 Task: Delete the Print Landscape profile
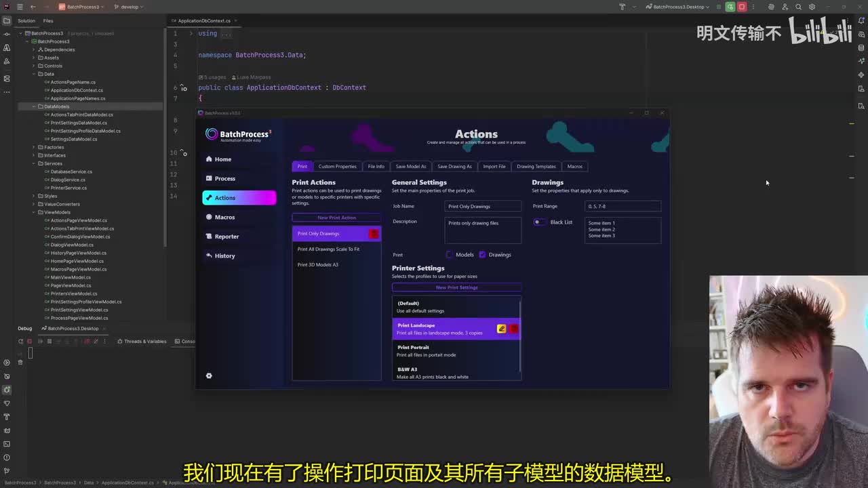(x=513, y=329)
